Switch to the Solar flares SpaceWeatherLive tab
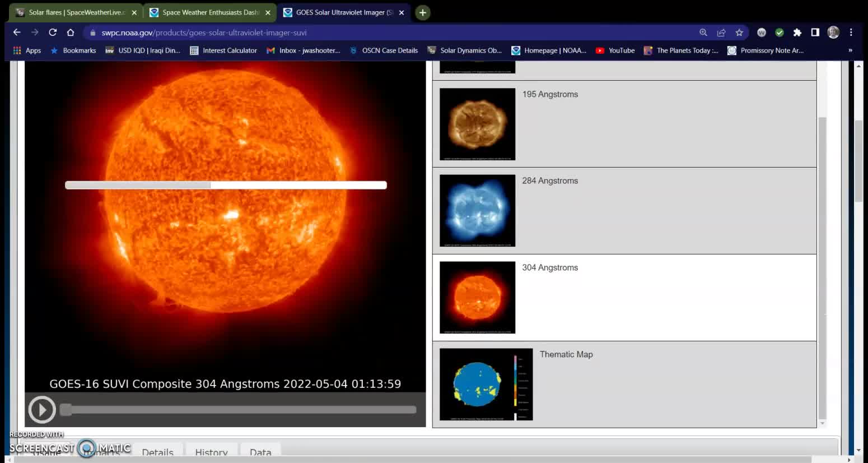Image resolution: width=868 pixels, height=463 pixels. tap(77, 12)
